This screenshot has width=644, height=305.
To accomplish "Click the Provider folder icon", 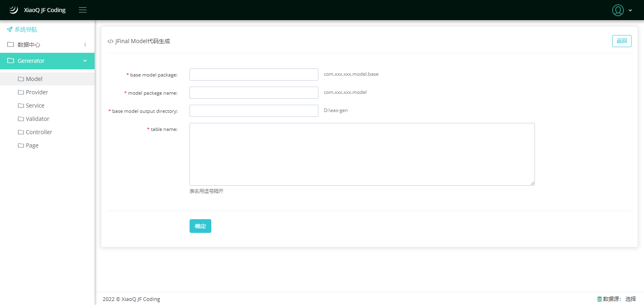I will click(21, 92).
